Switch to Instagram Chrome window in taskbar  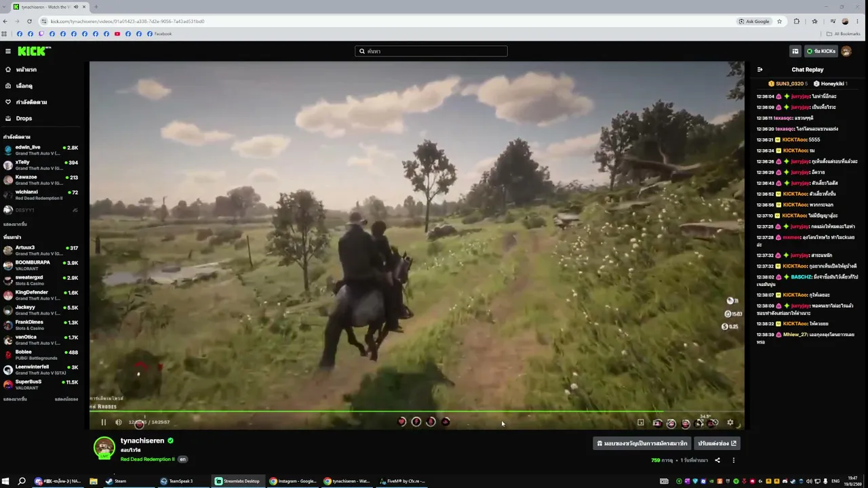[x=293, y=481]
